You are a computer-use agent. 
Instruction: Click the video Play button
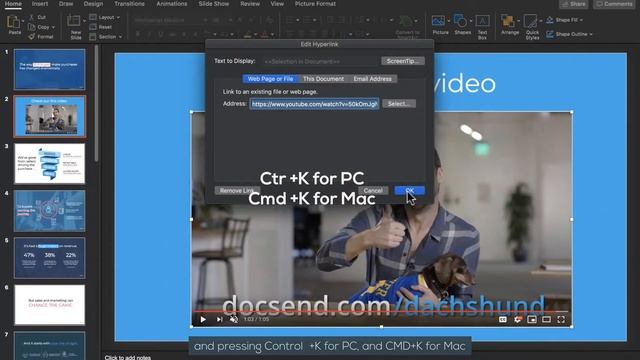[203, 319]
